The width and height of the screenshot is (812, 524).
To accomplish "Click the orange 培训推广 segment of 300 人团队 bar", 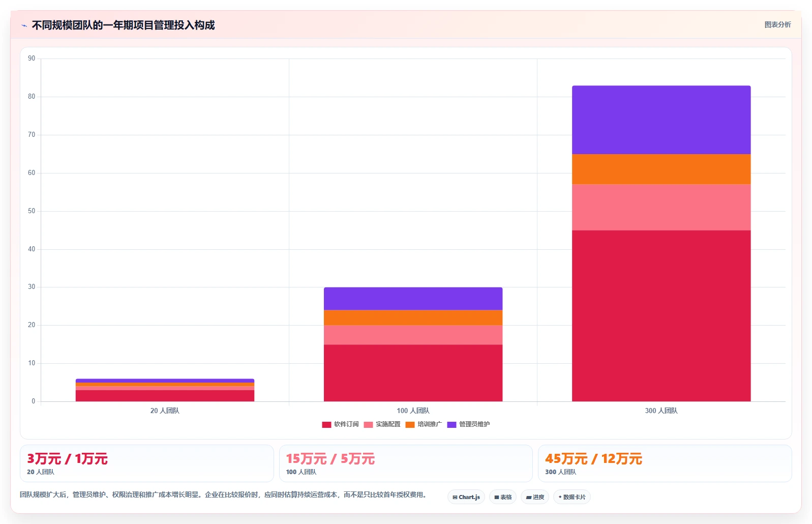I will [661, 169].
